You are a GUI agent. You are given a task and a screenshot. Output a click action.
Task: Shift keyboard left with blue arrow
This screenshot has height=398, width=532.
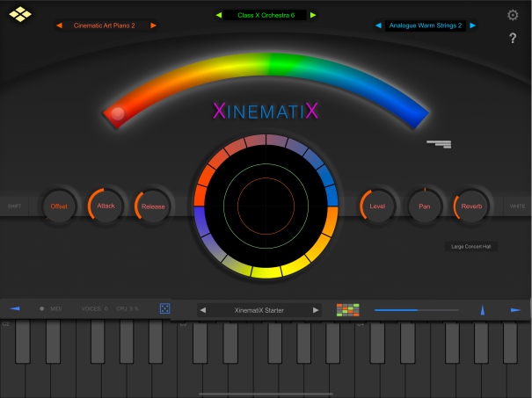click(x=15, y=308)
